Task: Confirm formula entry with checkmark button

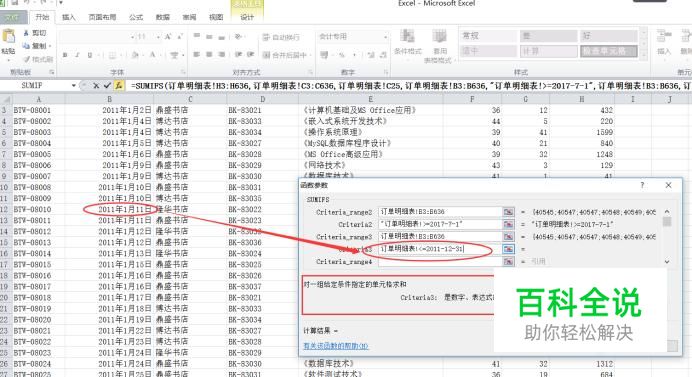Action: click(107, 86)
